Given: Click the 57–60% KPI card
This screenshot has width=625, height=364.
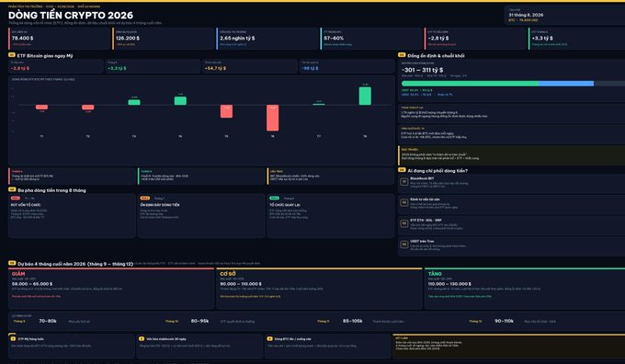Looking at the screenshot, I should [x=371, y=39].
